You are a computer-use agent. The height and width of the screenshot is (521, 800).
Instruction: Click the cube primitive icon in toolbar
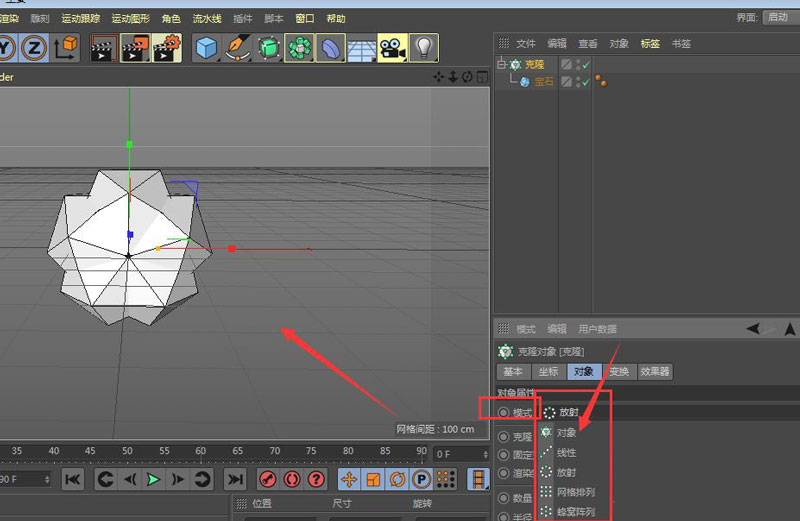coord(206,47)
